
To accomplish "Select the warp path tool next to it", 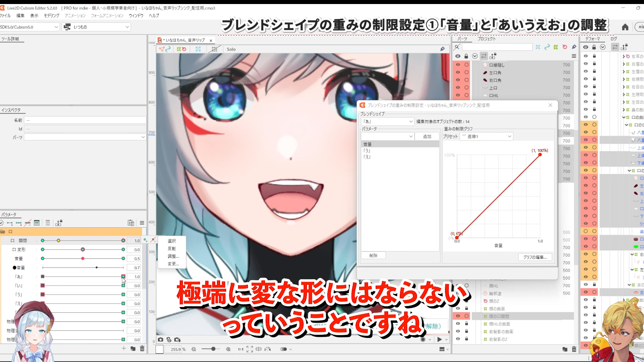I will pyautogui.click(x=168, y=49).
